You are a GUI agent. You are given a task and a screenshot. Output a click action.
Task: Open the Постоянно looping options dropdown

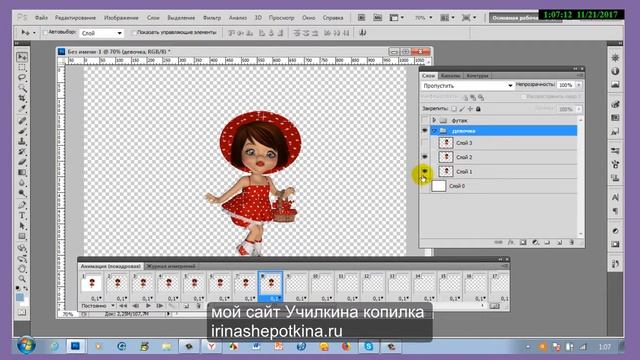click(98, 306)
